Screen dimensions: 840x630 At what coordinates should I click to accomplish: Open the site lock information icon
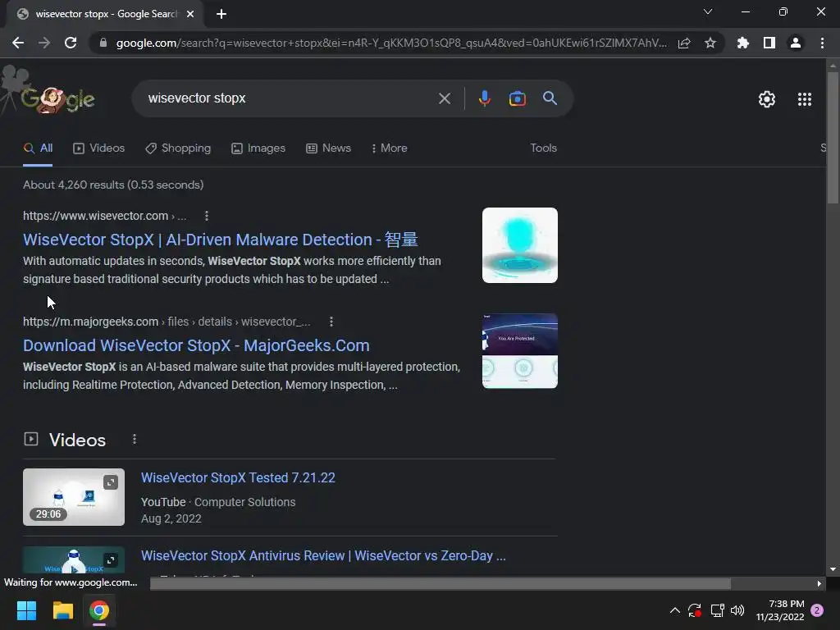[x=103, y=43]
